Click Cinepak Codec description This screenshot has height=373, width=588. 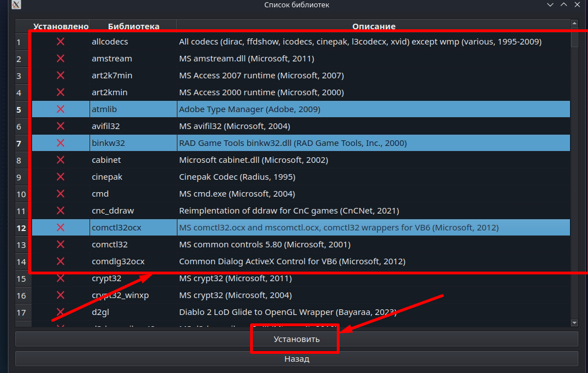237,177
